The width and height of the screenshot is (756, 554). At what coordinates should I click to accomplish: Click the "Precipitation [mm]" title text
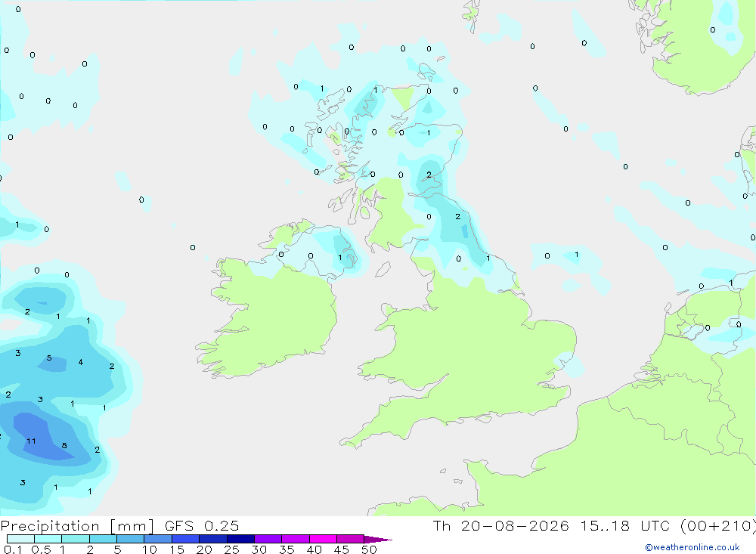(x=77, y=526)
